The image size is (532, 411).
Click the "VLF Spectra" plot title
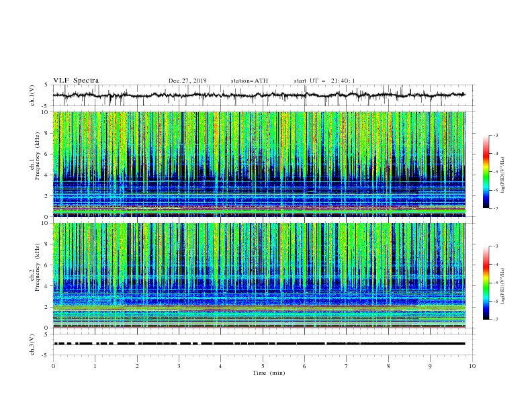click(x=76, y=81)
